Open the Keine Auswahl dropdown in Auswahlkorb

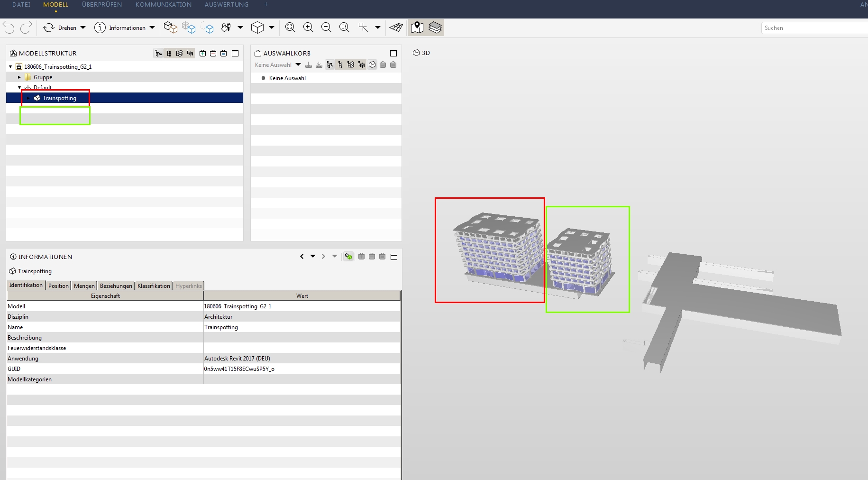click(298, 65)
